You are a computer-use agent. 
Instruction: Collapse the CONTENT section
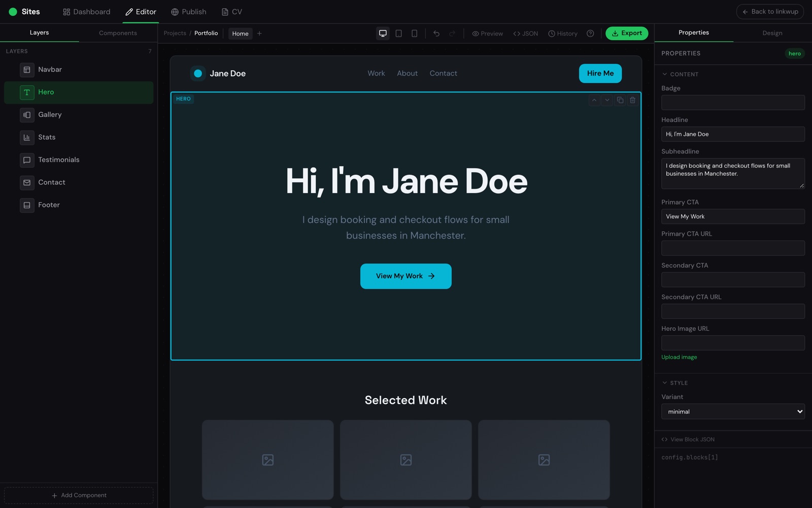coord(680,74)
